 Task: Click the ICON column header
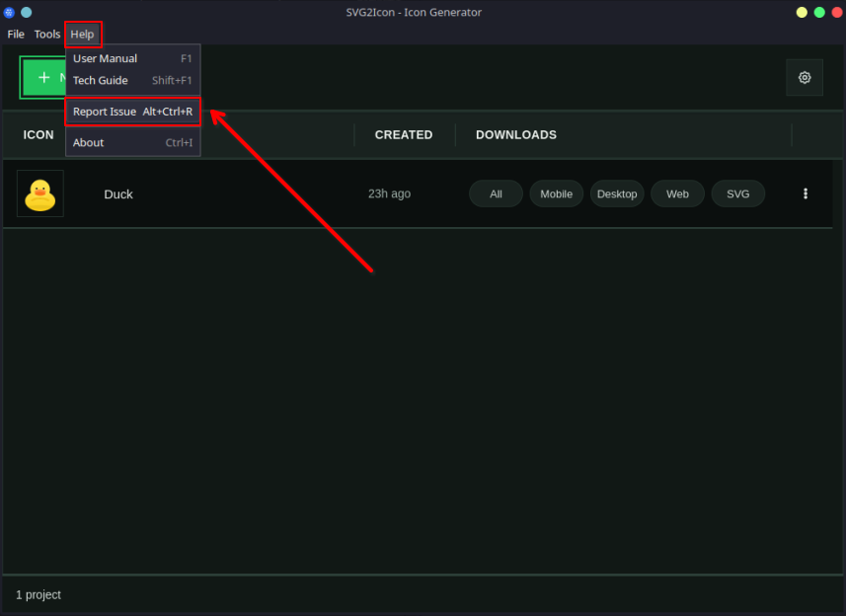(x=38, y=134)
